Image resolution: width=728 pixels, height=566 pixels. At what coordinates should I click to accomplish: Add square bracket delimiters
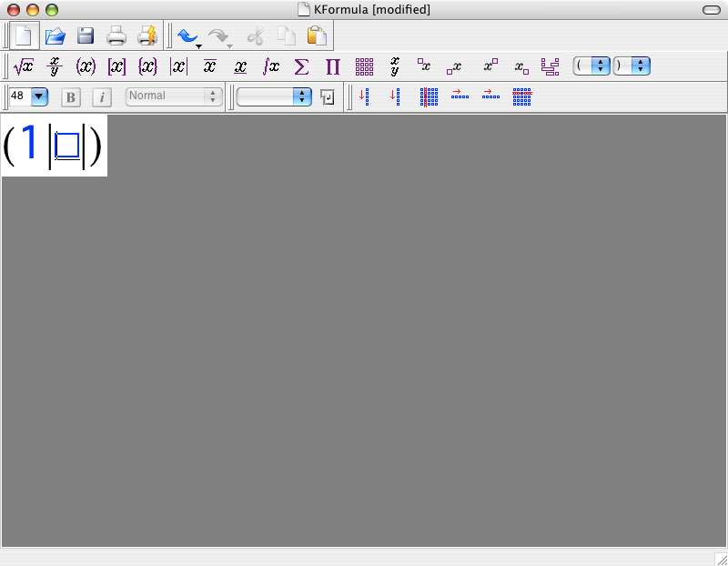point(116,66)
